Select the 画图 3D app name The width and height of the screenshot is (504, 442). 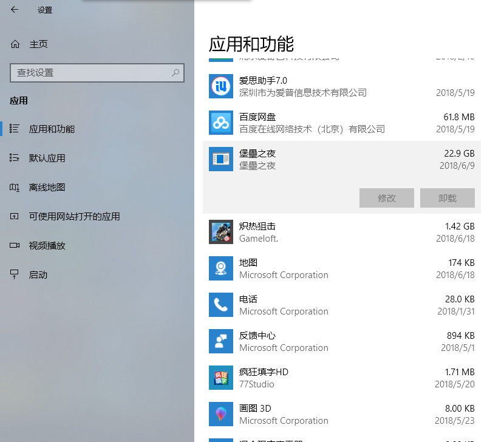pyautogui.click(x=255, y=408)
